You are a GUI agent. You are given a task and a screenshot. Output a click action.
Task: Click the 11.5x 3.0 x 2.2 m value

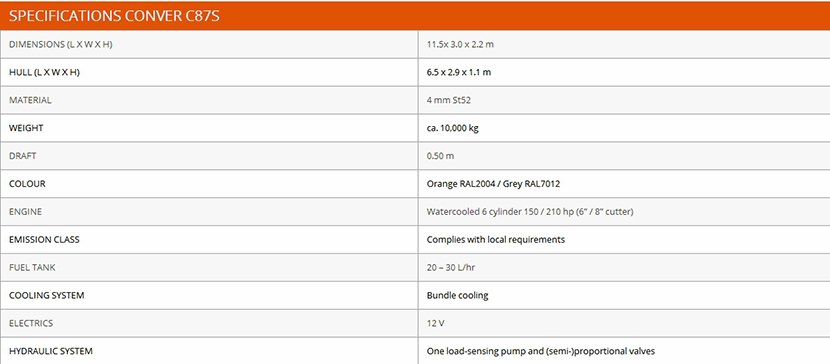(x=460, y=44)
